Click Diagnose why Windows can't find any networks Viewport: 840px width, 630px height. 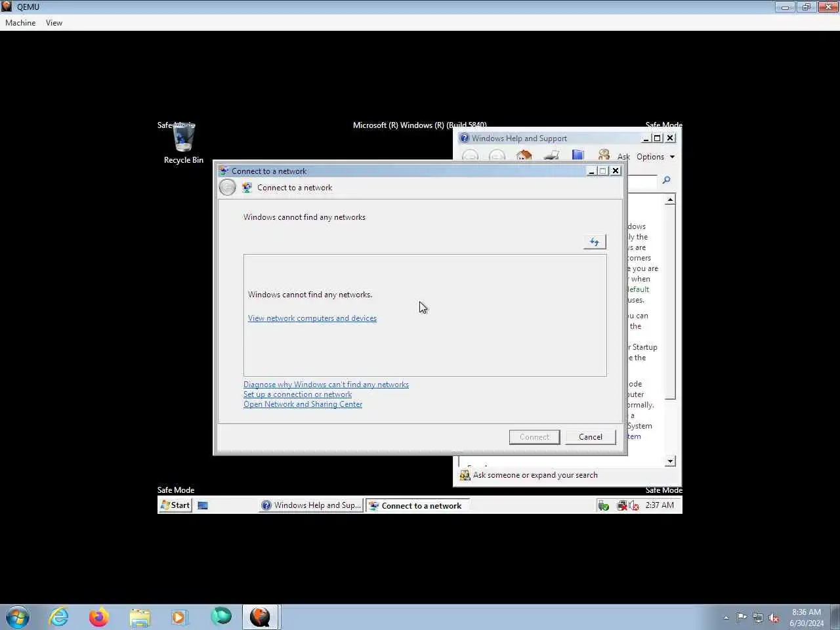click(x=326, y=385)
